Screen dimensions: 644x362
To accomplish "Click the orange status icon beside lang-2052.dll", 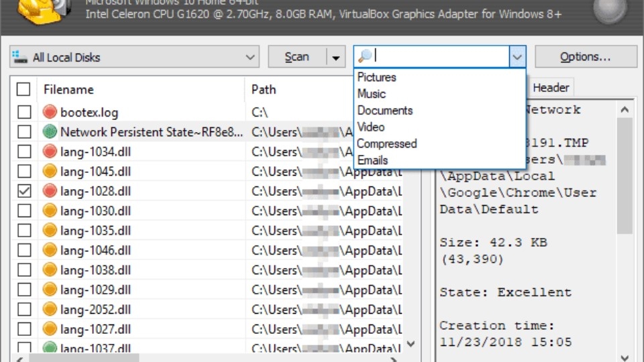I will 50,308.
